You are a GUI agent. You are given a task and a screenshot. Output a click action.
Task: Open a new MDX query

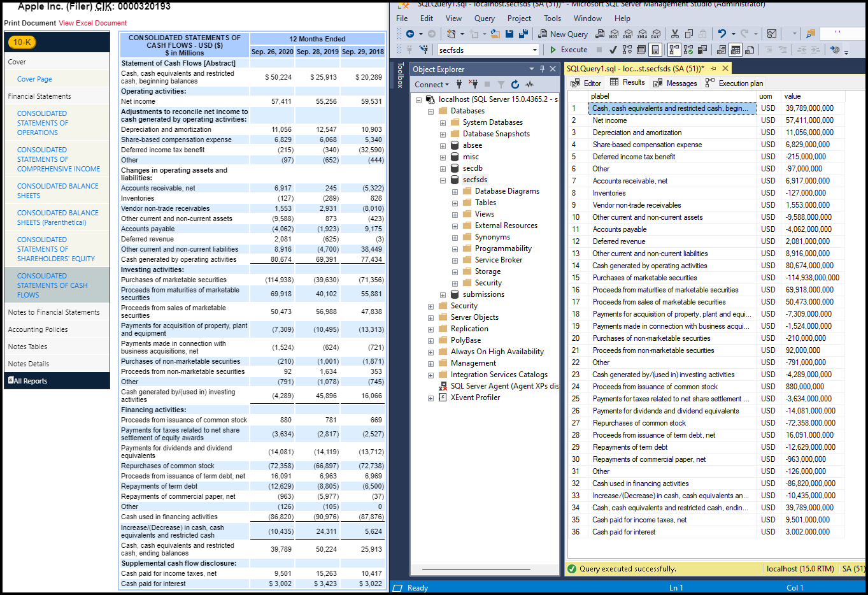(x=614, y=34)
